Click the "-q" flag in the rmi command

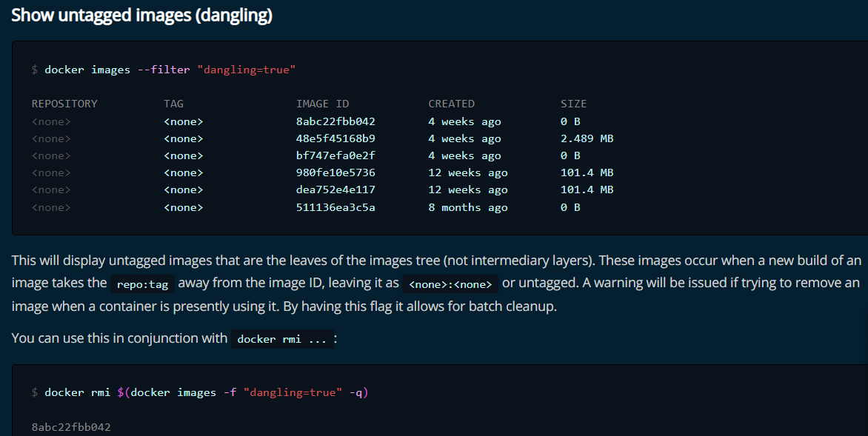(356, 393)
